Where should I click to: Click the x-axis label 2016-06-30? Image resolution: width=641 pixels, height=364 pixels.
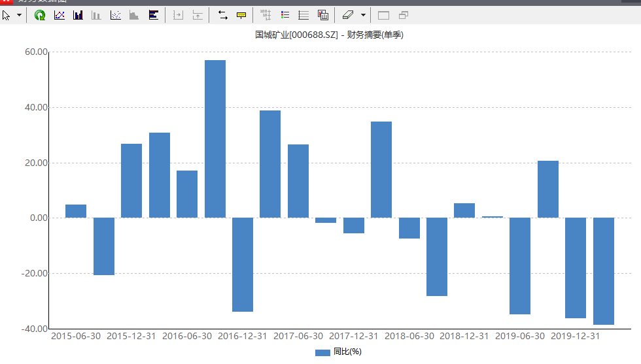coord(187,336)
